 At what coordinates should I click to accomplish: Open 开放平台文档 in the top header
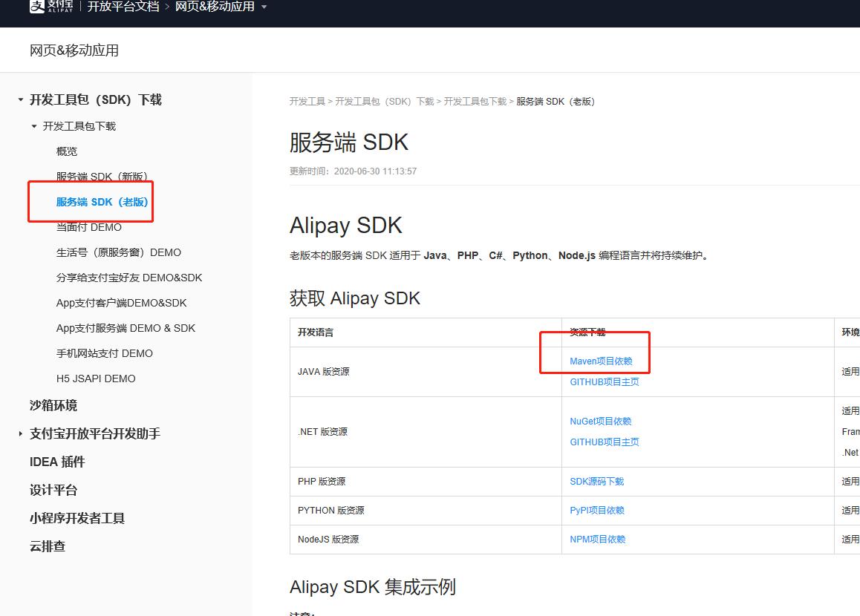click(x=123, y=7)
